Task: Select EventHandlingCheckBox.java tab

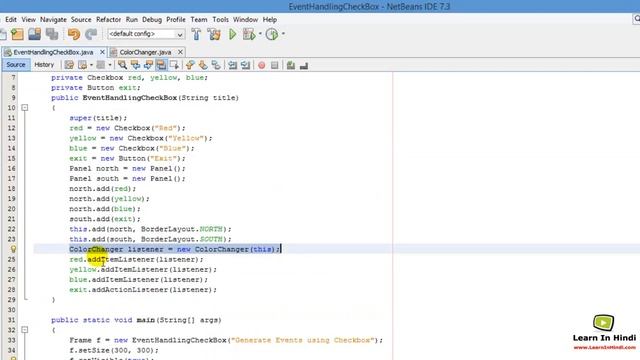Action: point(53,52)
